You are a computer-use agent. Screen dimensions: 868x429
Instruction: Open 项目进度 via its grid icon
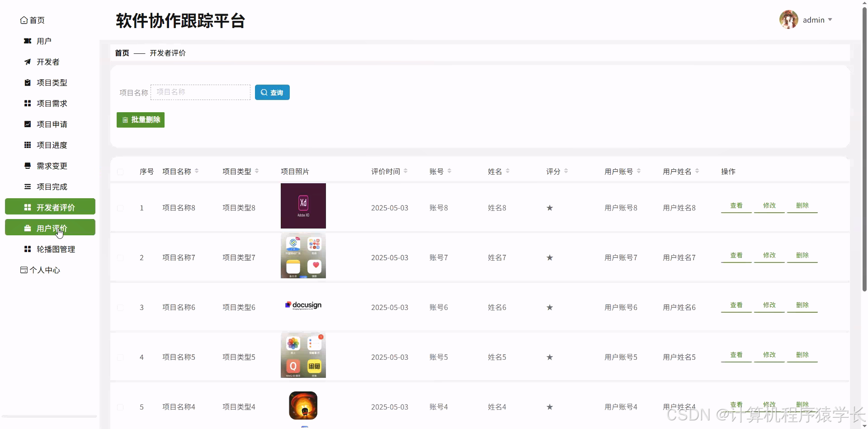coord(27,145)
